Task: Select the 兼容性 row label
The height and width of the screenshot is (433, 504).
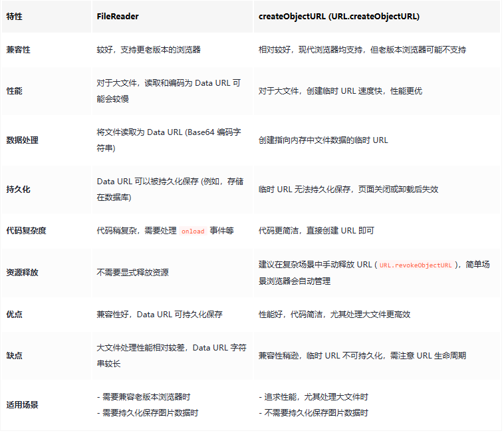Action: tap(18, 50)
